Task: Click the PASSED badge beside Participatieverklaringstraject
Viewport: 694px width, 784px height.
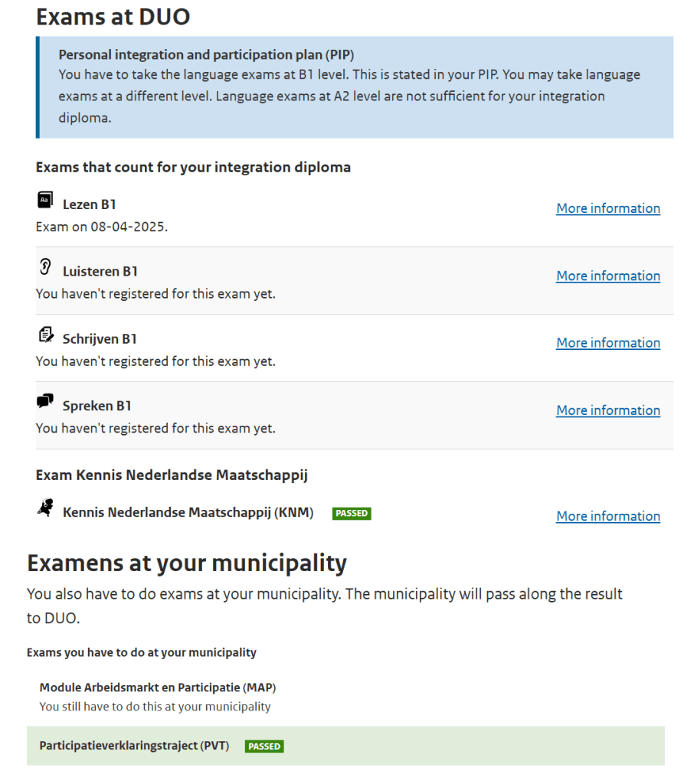Action: (264, 746)
